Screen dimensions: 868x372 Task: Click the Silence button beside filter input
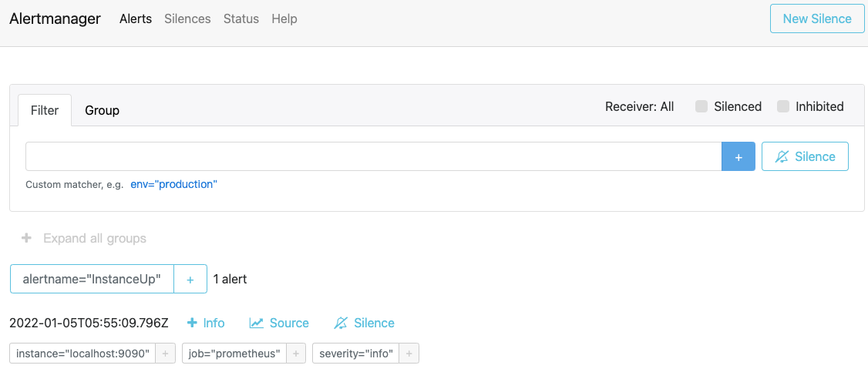pos(805,156)
